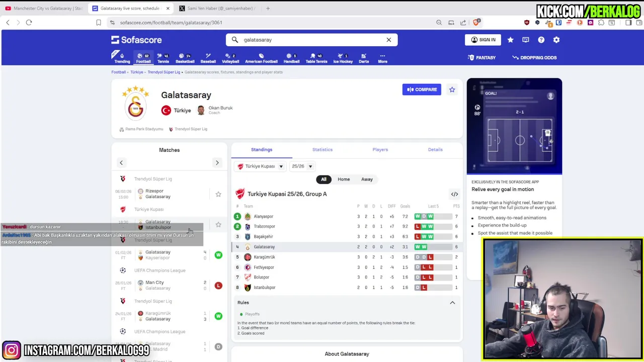Click the search box with galatasaray
Image resolution: width=644 pixels, height=362 pixels.
(x=311, y=40)
